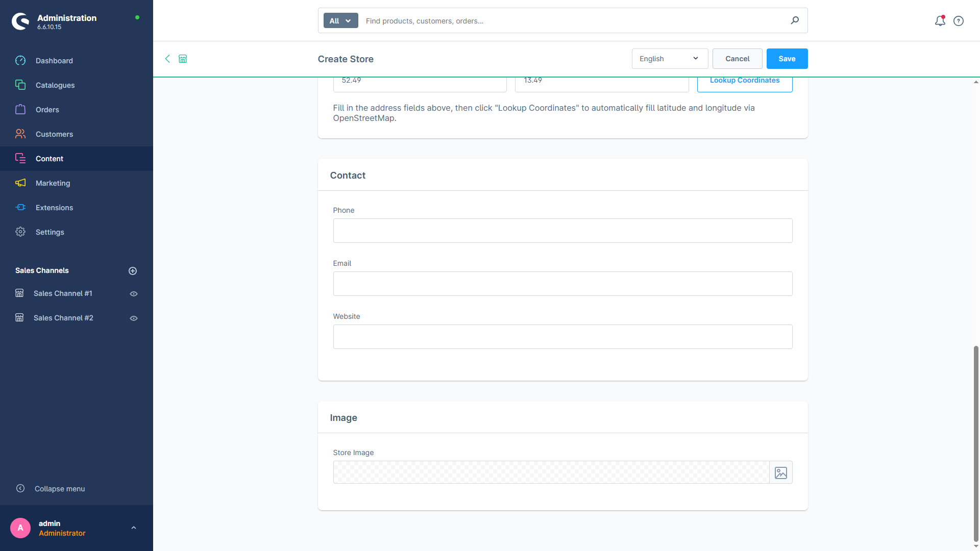The width and height of the screenshot is (980, 551).
Task: Click the Cancel button
Action: coord(737,59)
